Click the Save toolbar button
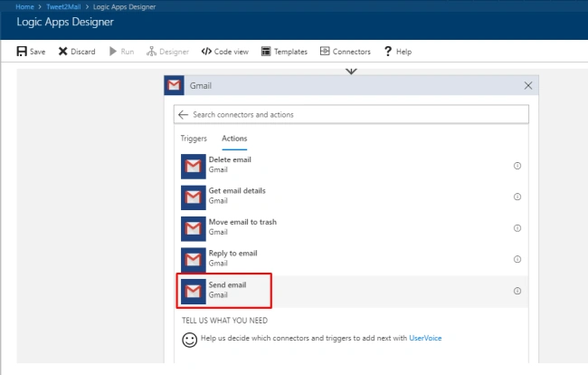Screen dimensions: 588x375 pyautogui.click(x=31, y=52)
